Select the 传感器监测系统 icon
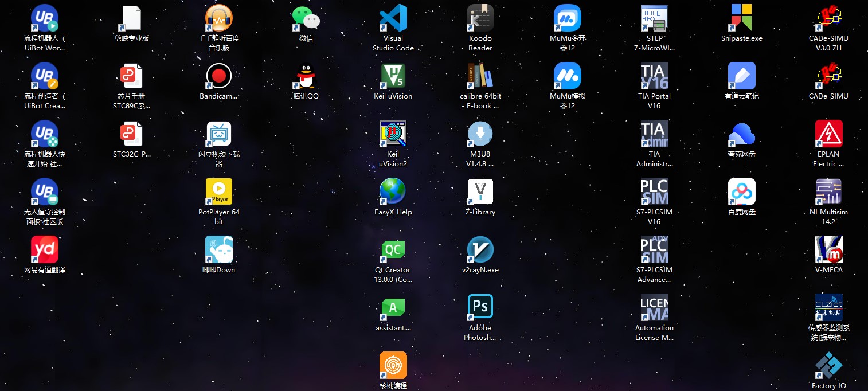Image resolution: width=868 pixels, height=391 pixels. (829, 308)
